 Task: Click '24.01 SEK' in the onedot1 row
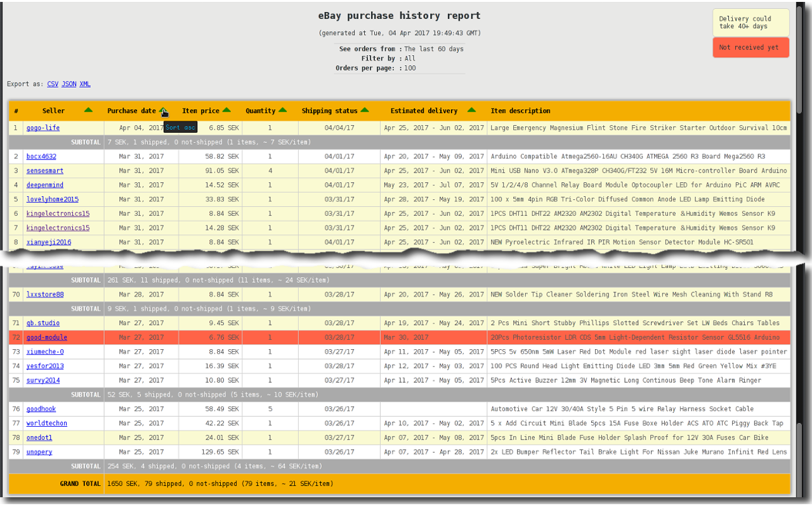[222, 438]
